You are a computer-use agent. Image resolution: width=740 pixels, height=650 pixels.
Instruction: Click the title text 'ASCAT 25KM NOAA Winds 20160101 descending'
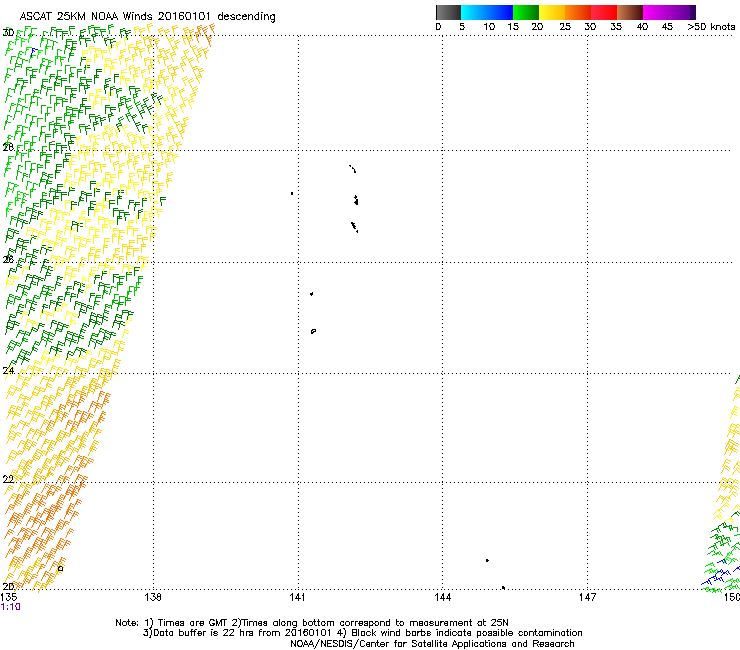click(147, 16)
